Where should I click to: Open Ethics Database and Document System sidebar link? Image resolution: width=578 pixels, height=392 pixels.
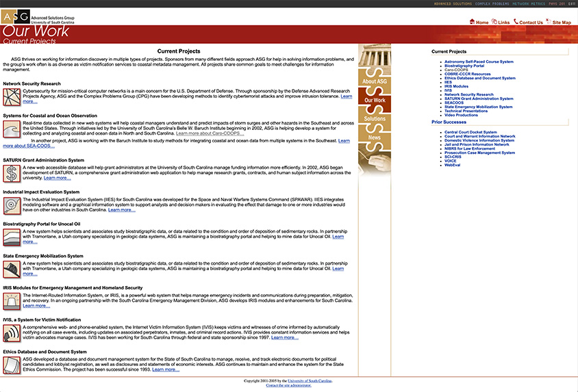(x=480, y=78)
